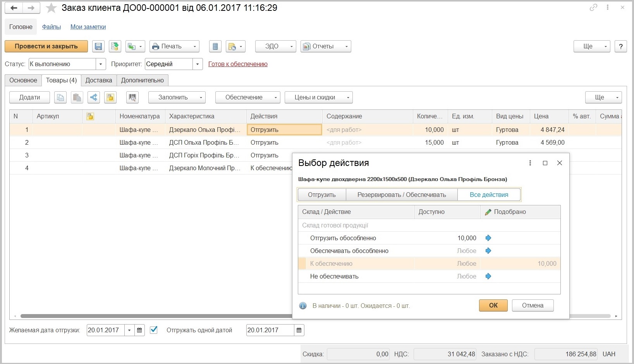Click the info icon in the dialog
634x364 pixels.
pyautogui.click(x=303, y=306)
